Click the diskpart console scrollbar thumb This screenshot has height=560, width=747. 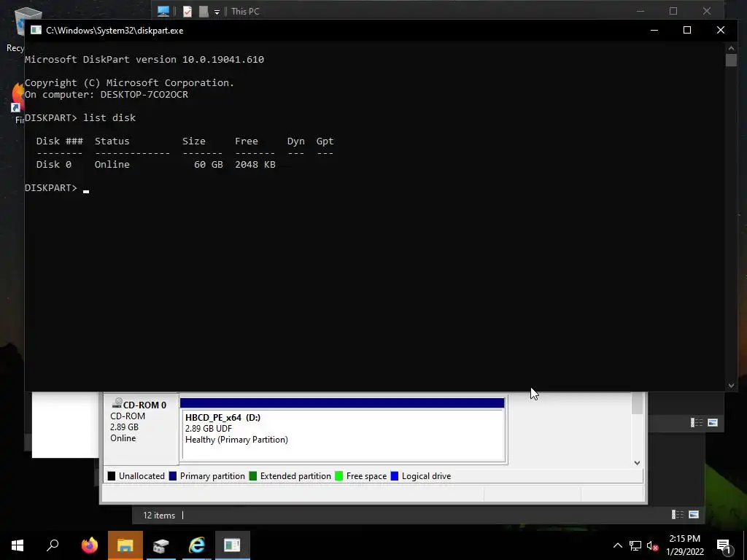point(731,60)
